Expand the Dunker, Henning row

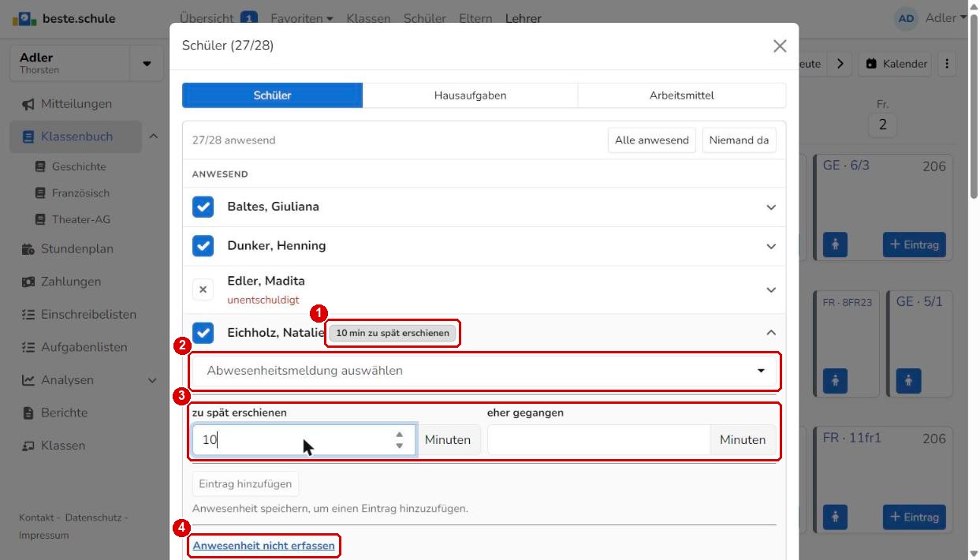(x=771, y=246)
